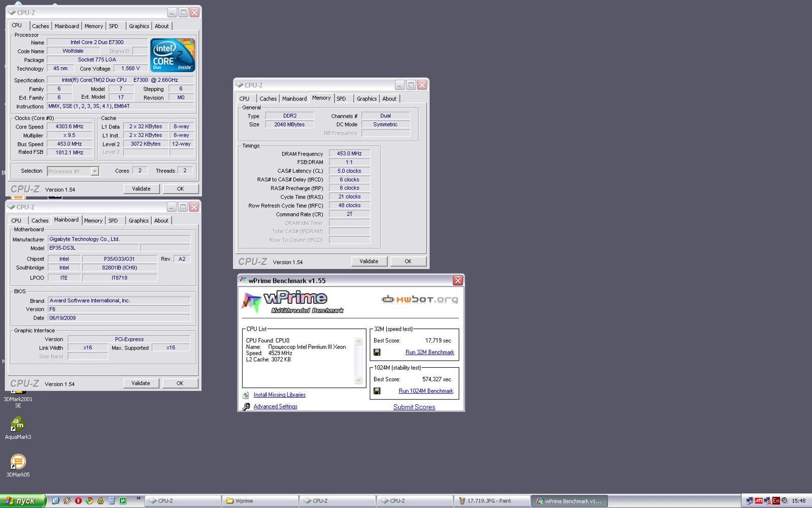Click Submit Scores link

414,407
